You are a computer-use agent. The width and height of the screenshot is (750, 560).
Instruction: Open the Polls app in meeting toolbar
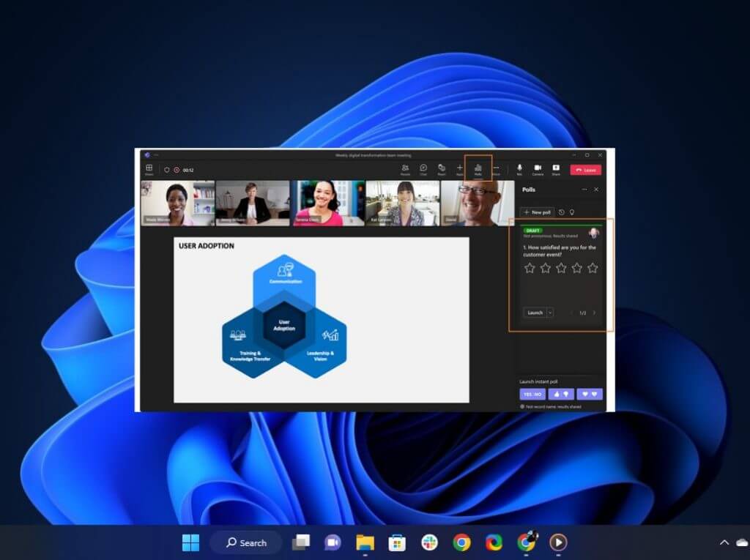(478, 169)
